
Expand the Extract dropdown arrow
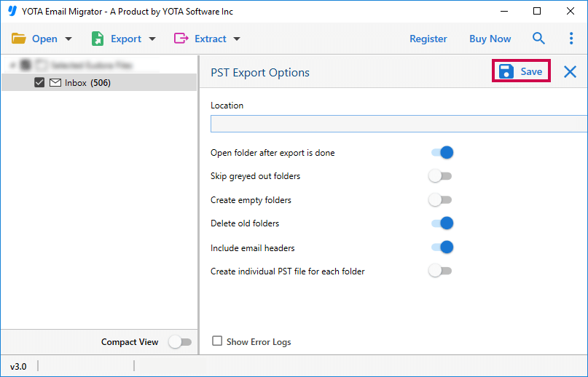(x=237, y=39)
